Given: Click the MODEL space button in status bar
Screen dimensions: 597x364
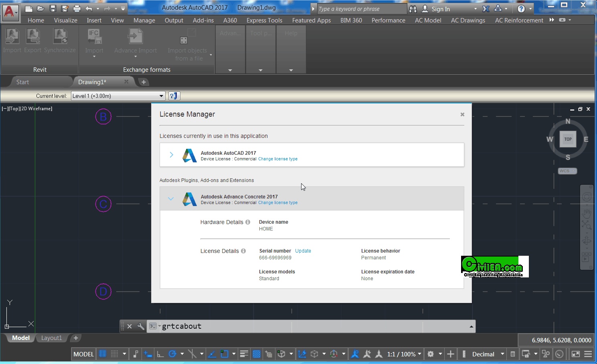Looking at the screenshot, I should point(83,354).
